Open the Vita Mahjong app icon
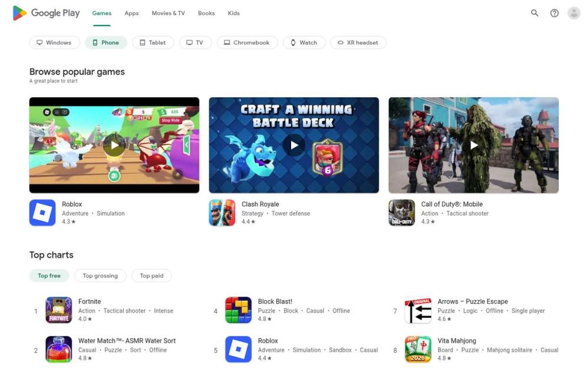This screenshot has width=588, height=368. tap(417, 349)
